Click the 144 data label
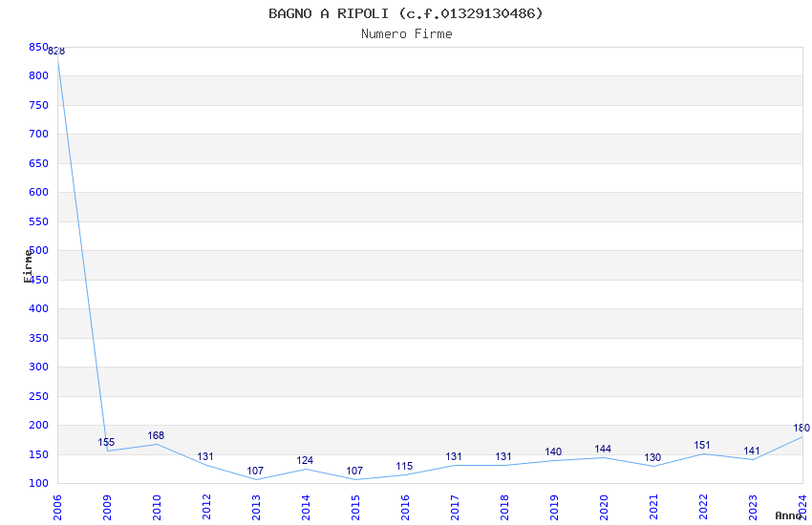 click(604, 449)
